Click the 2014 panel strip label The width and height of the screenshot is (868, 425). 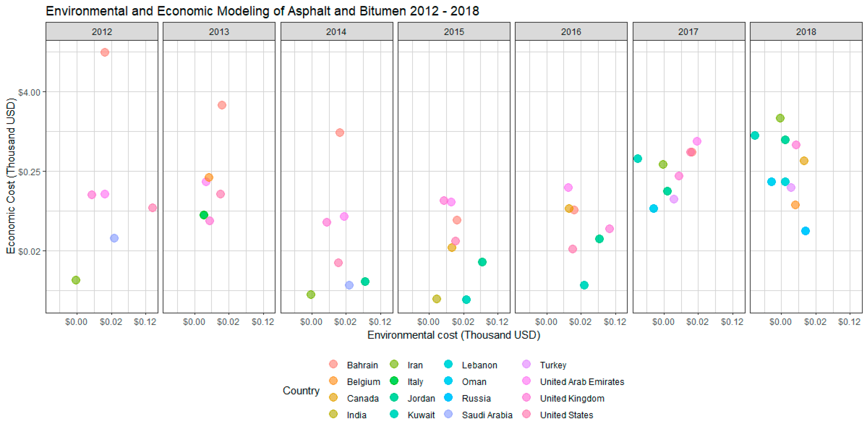click(x=336, y=32)
